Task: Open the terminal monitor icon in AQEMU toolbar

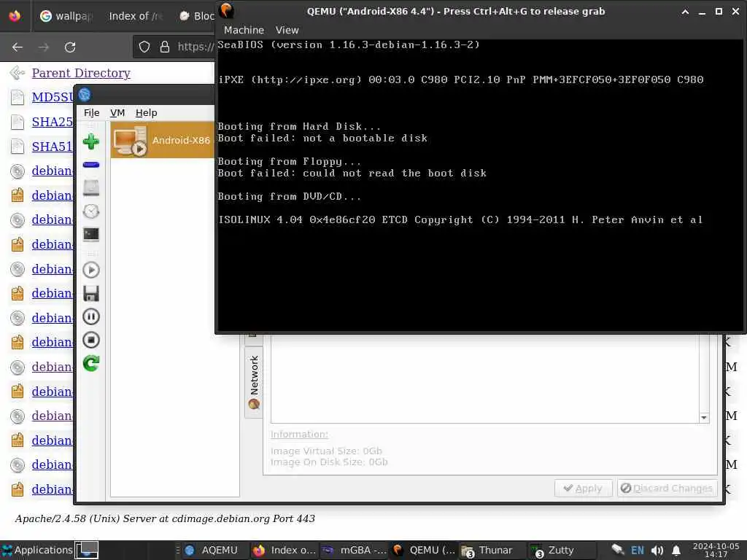Action: point(91,234)
